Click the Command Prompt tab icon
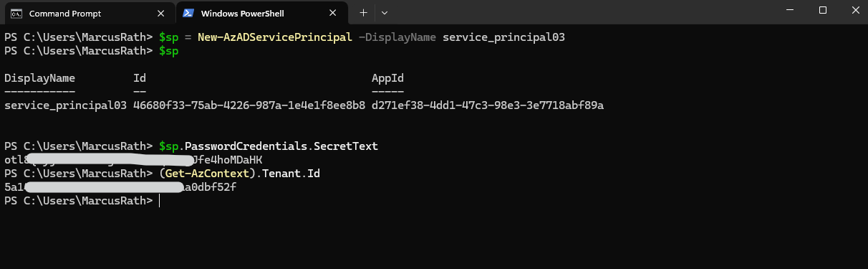 [x=16, y=13]
